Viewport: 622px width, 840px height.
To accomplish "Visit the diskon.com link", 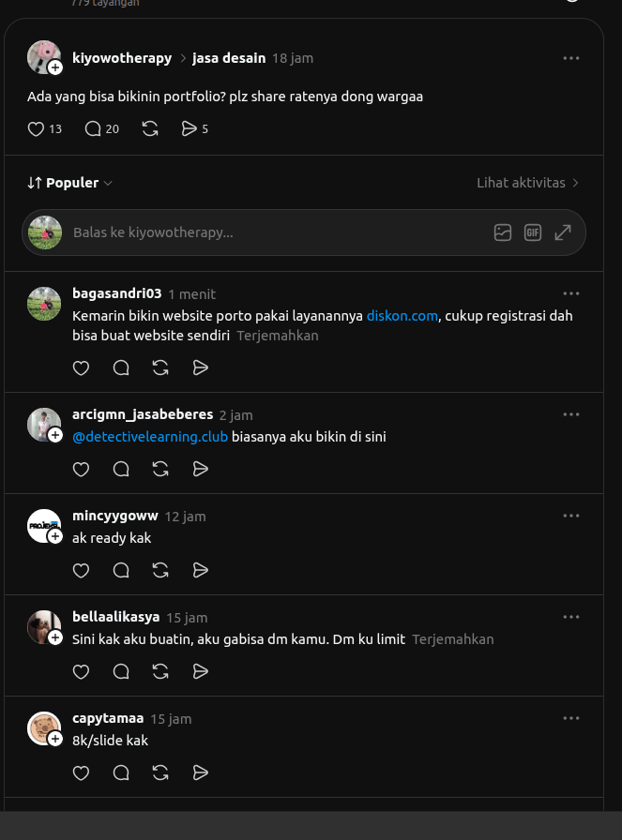I will 402,316.
